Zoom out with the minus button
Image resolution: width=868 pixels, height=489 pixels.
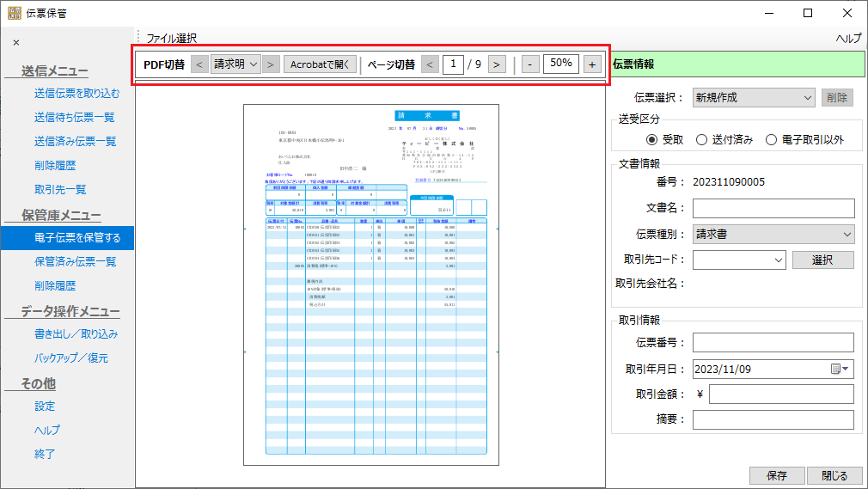(530, 64)
